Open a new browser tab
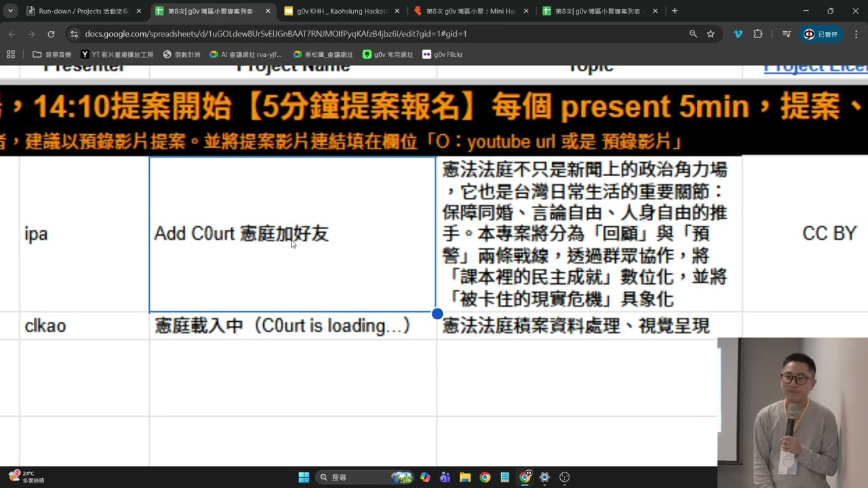 674,11
